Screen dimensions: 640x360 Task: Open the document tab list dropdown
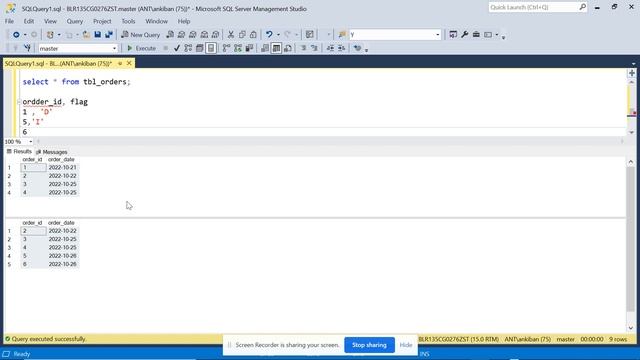point(633,64)
